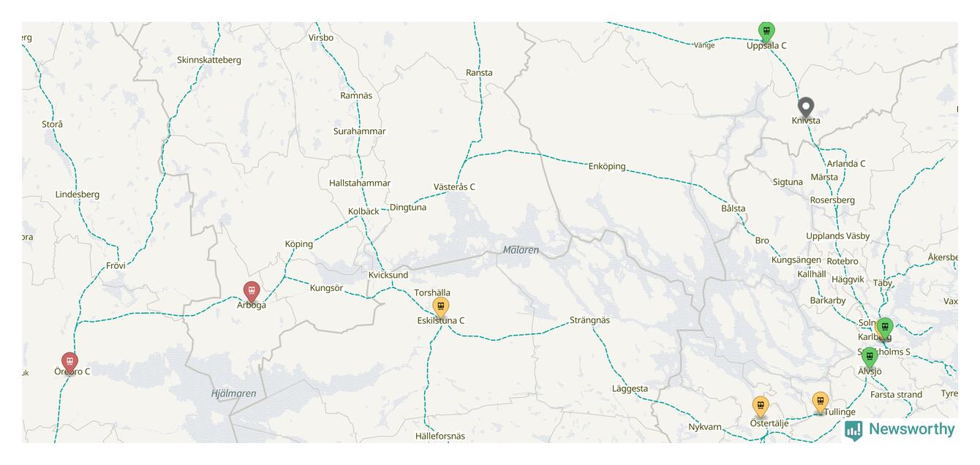
Task: Click the Västerås C map label
Action: (x=454, y=187)
